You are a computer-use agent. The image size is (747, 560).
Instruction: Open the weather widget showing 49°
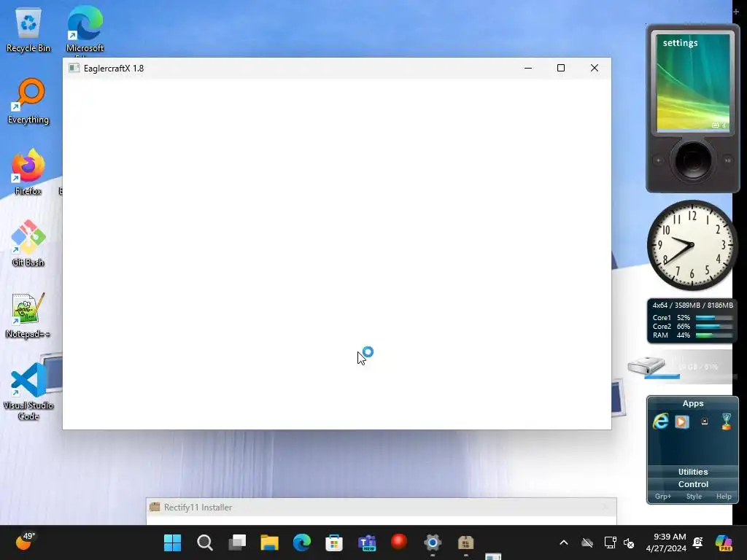click(24, 542)
